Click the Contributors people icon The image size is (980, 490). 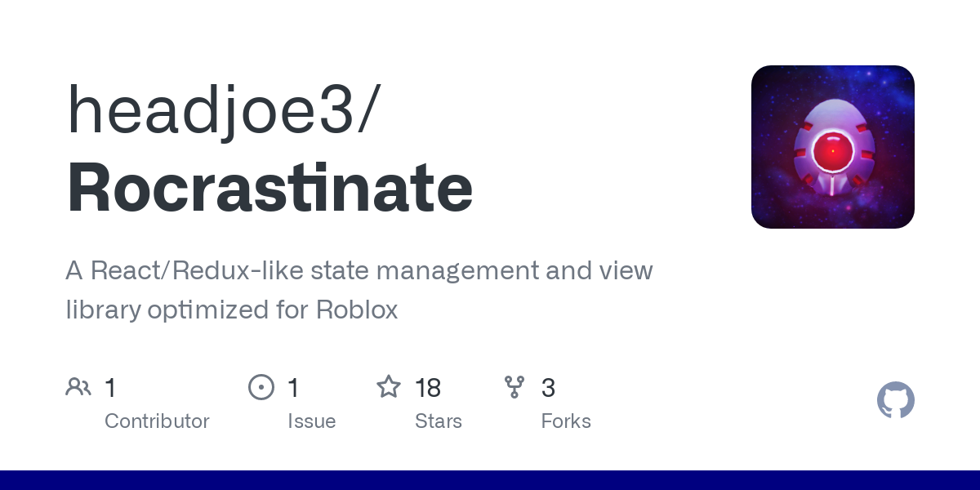pyautogui.click(x=78, y=386)
